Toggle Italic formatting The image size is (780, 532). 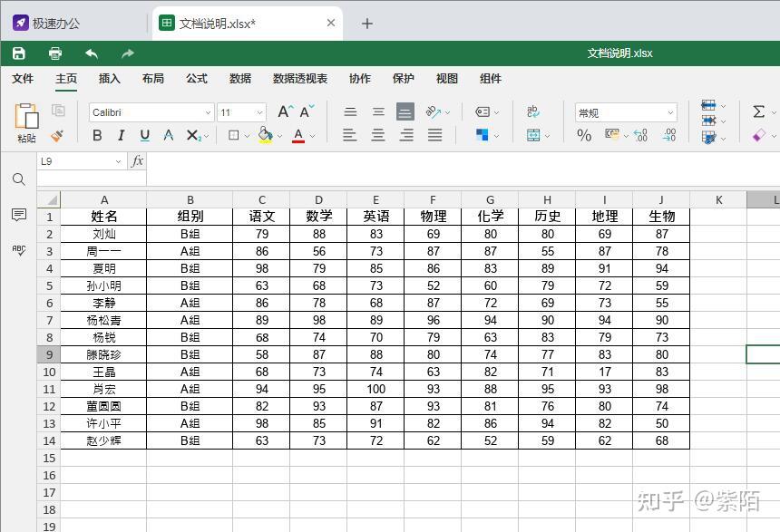pyautogui.click(x=121, y=135)
